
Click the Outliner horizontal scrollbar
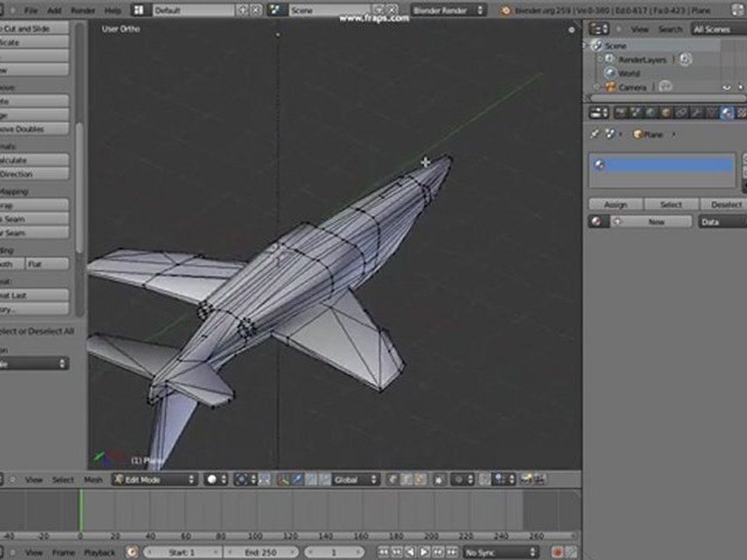(x=668, y=98)
